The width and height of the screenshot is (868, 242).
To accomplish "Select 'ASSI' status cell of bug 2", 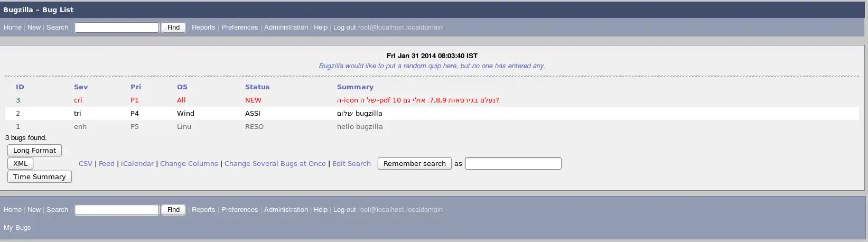I will pos(253,114).
